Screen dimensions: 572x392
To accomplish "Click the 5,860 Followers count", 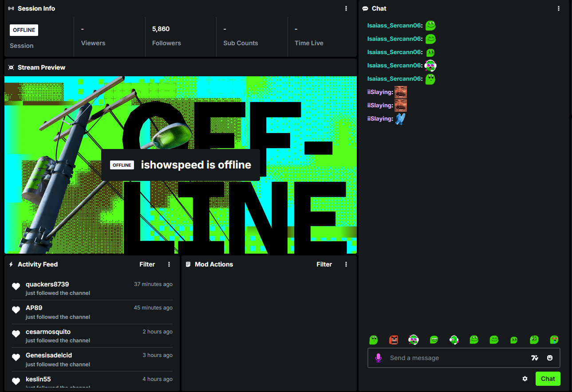I will click(x=161, y=29).
